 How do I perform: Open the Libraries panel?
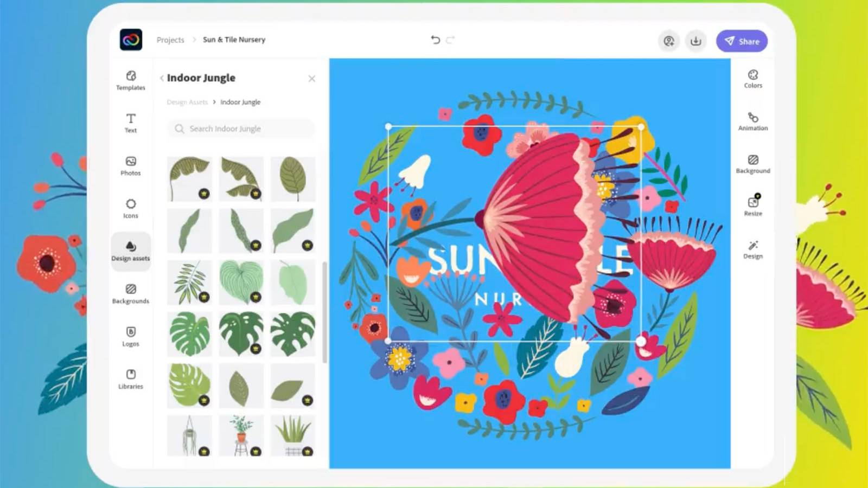tap(131, 379)
